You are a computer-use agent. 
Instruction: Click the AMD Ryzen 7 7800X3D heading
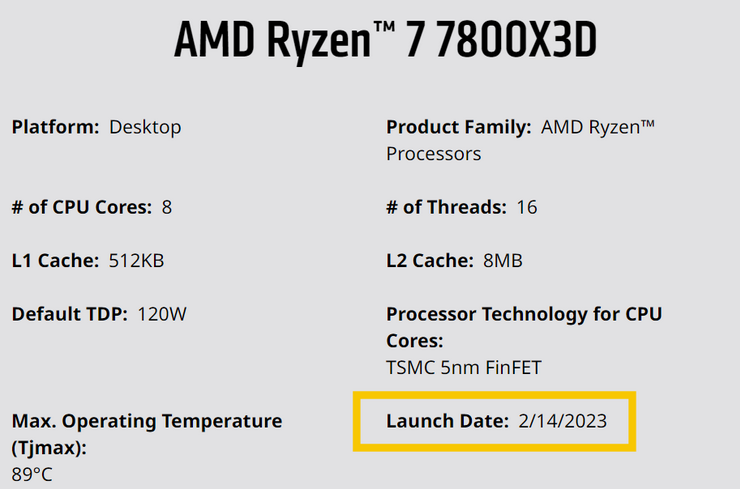[x=385, y=41]
